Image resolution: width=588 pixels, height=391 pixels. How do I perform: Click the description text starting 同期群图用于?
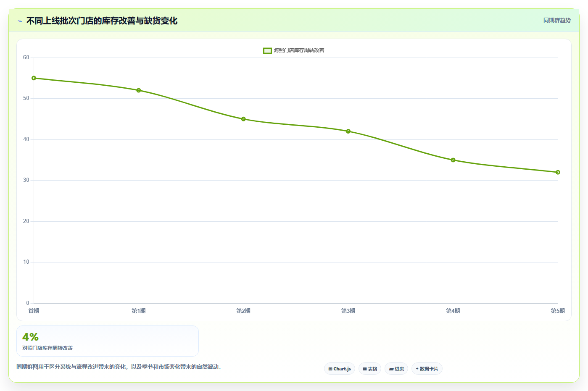pos(119,367)
